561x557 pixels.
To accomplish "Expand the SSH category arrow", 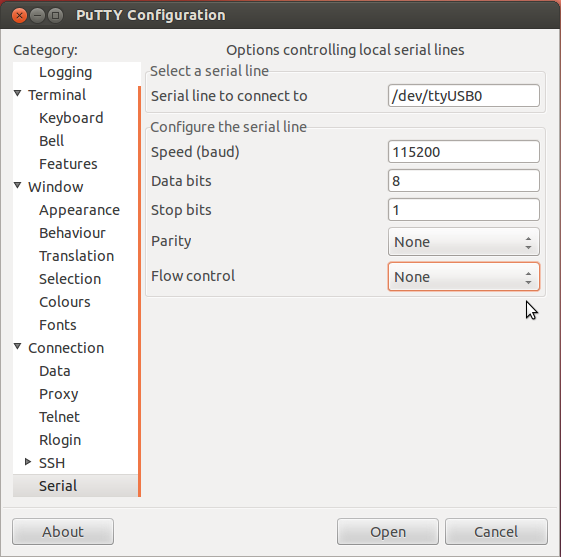I will coord(28,462).
